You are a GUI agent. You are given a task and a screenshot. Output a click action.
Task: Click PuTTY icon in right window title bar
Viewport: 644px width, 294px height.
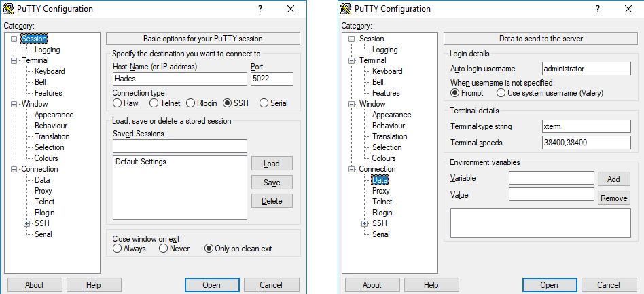(x=346, y=9)
